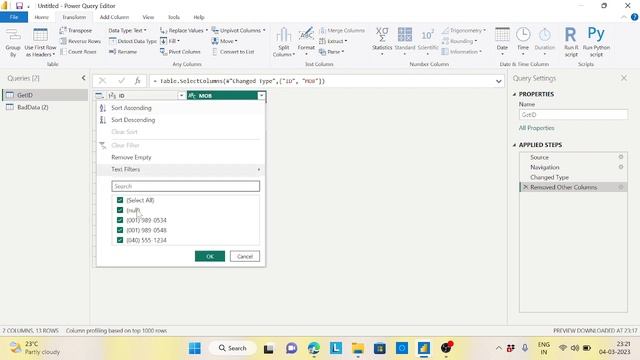Click Reverse Rows
The height and width of the screenshot is (360, 640).
coord(80,41)
